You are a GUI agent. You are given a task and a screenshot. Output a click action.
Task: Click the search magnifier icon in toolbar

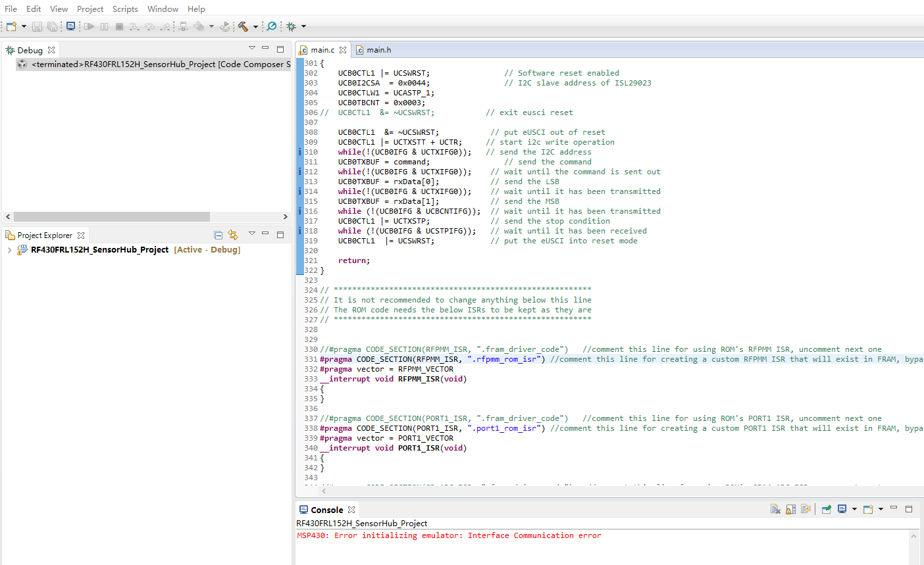(271, 26)
